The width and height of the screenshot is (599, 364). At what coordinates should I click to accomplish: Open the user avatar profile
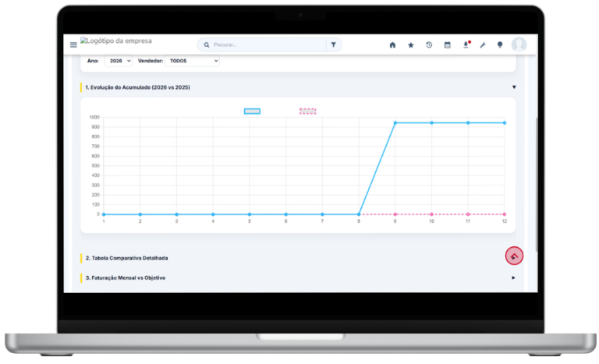[519, 44]
